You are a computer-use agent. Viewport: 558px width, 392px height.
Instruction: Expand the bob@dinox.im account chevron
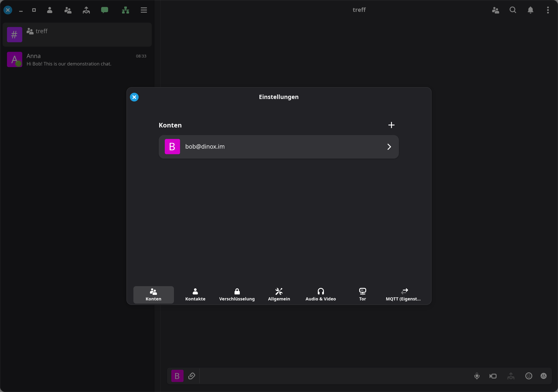[389, 147]
